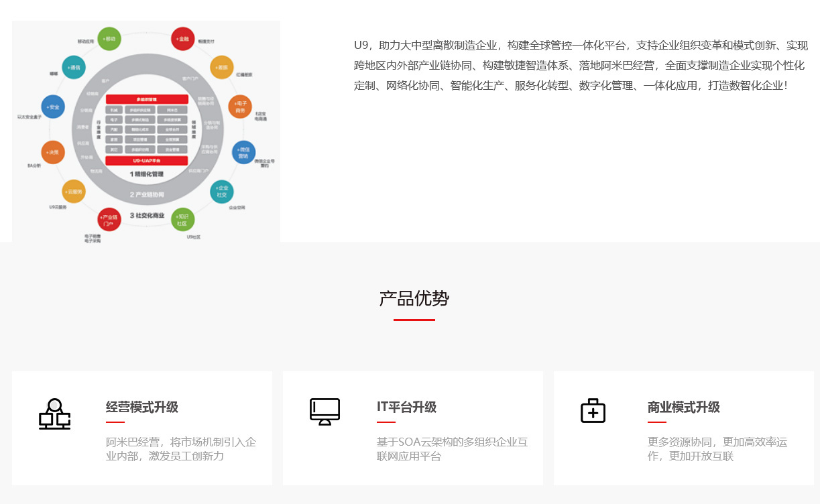
Task: Click the red +金融 circle in diagram
Action: pos(182,39)
